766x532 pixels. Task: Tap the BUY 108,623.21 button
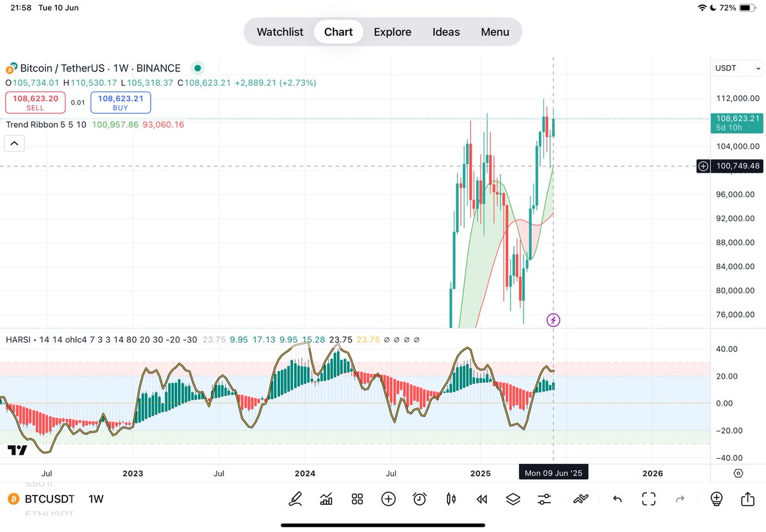tap(121, 103)
